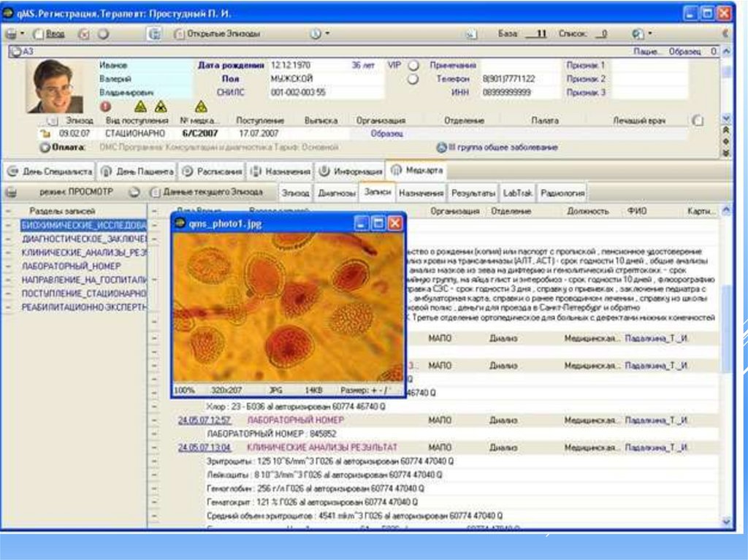
Task: Click the second yellow warning triangle icon
Action: (x=161, y=107)
